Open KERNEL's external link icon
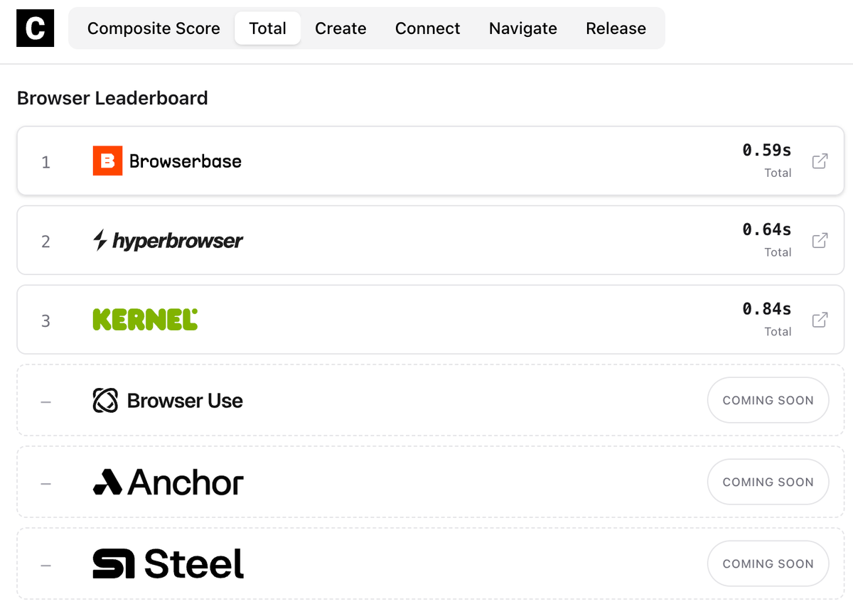This screenshot has width=853, height=616. 821,320
